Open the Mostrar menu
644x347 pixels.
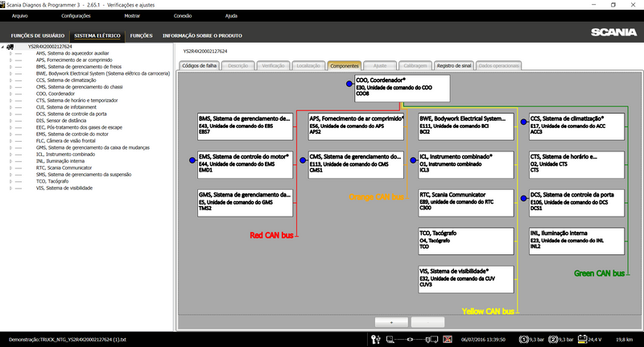point(132,16)
